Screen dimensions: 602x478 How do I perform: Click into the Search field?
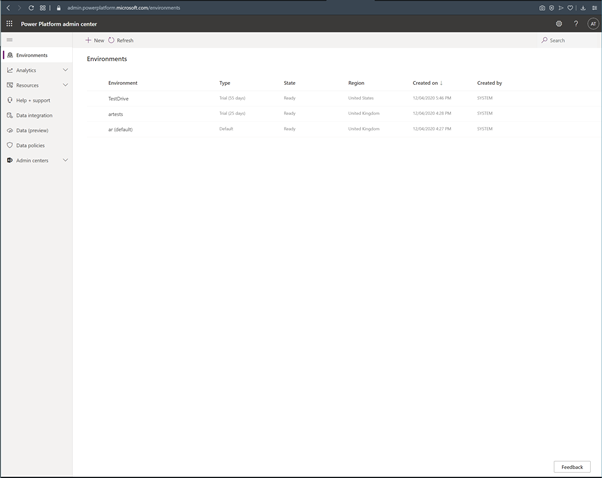click(557, 40)
